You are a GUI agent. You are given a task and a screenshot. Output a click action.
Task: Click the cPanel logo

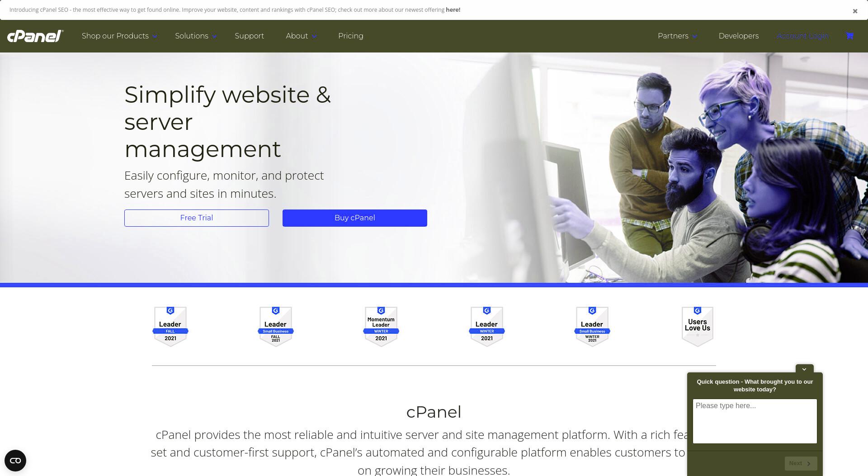(35, 36)
